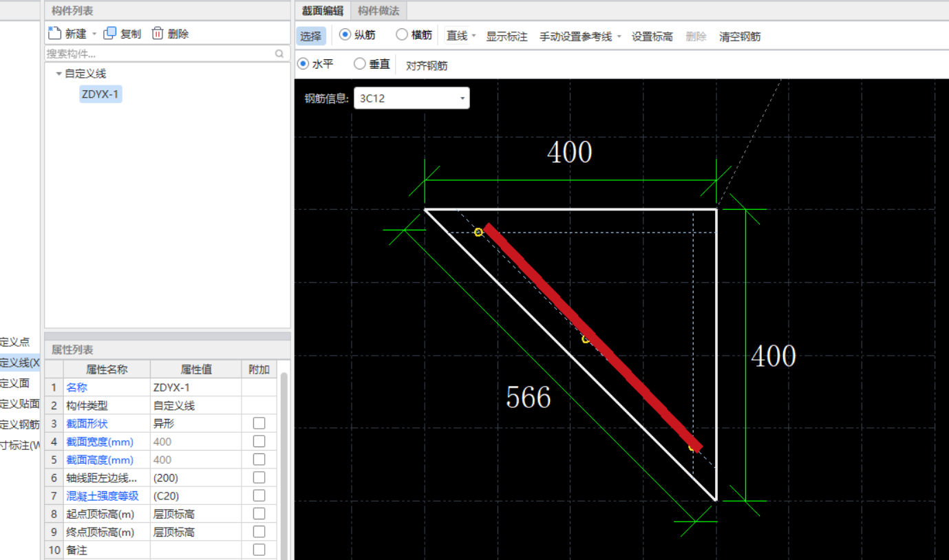Image resolution: width=949 pixels, height=560 pixels.
Task: Click the 清空钢筋 button
Action: pyautogui.click(x=740, y=36)
